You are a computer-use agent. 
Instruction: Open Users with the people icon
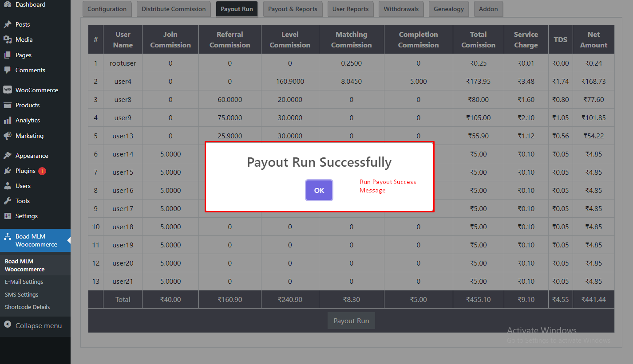(9, 186)
